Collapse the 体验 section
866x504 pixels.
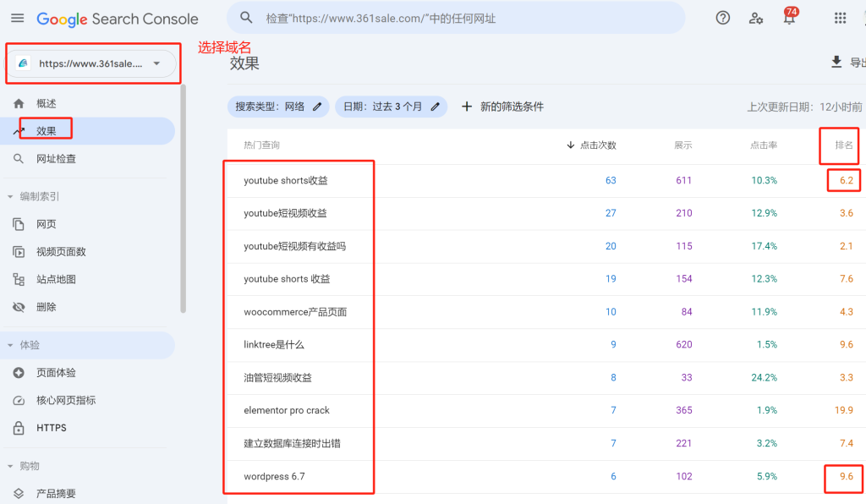(x=10, y=345)
